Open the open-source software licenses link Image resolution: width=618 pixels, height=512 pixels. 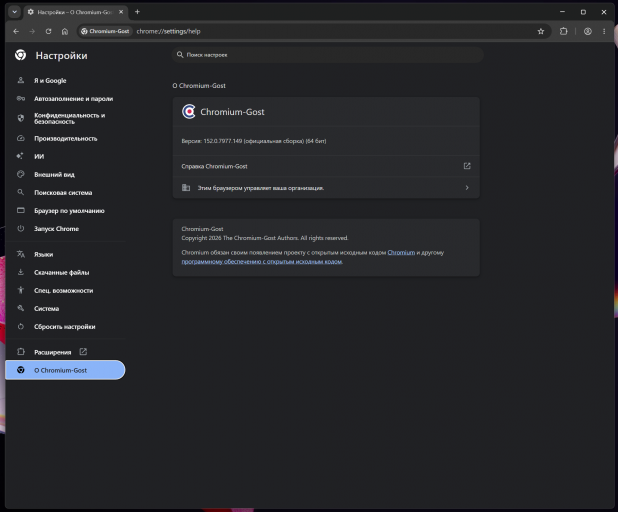262,262
